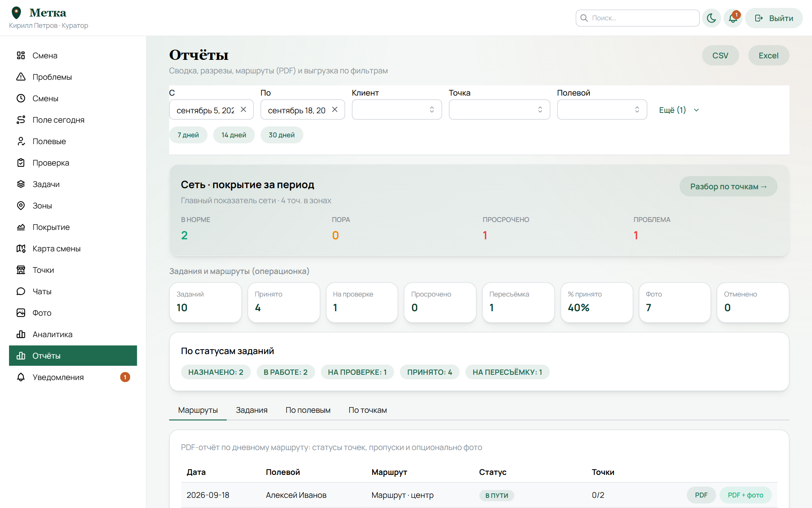Go to Смены clock item
The image size is (812, 508).
click(73, 99)
